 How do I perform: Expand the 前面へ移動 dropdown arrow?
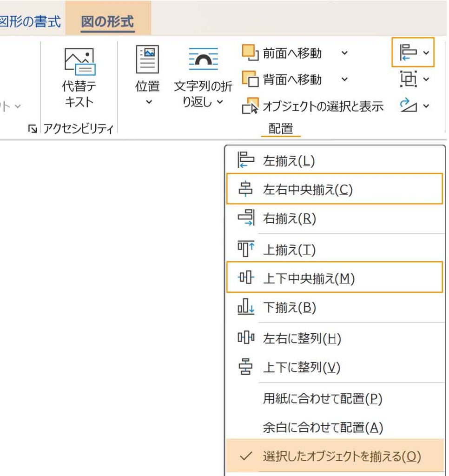344,53
